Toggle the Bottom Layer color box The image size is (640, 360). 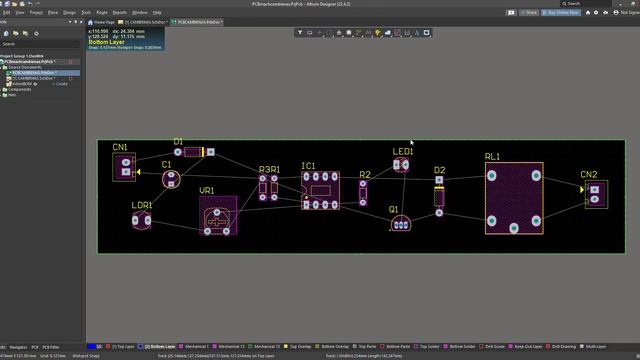coord(140,347)
